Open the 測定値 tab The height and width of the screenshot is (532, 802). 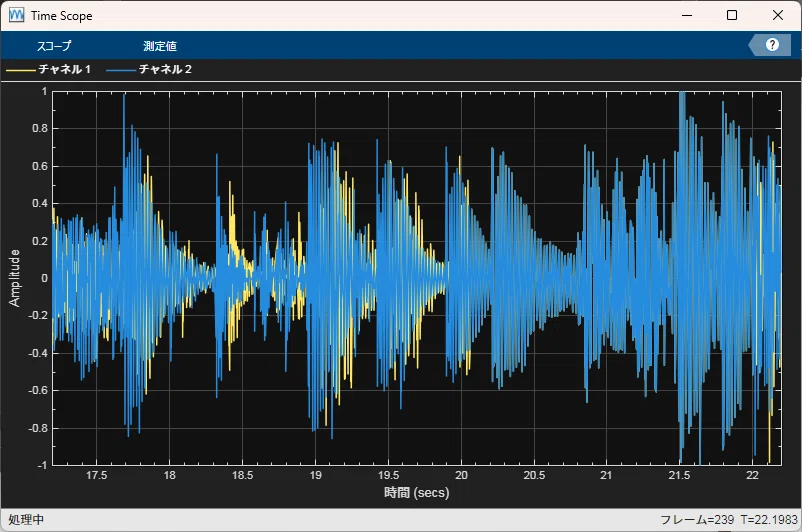[160, 46]
